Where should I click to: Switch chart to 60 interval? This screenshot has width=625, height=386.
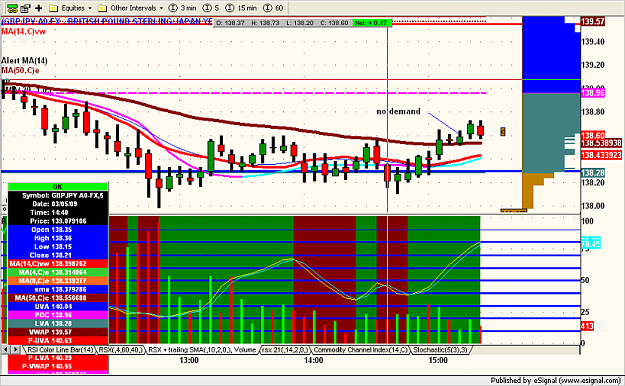[273, 8]
